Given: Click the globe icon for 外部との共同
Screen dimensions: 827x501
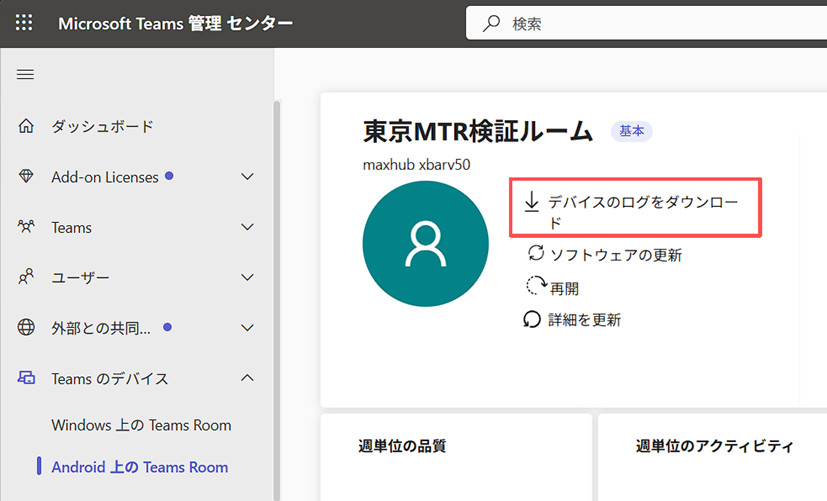Looking at the screenshot, I should [x=27, y=328].
